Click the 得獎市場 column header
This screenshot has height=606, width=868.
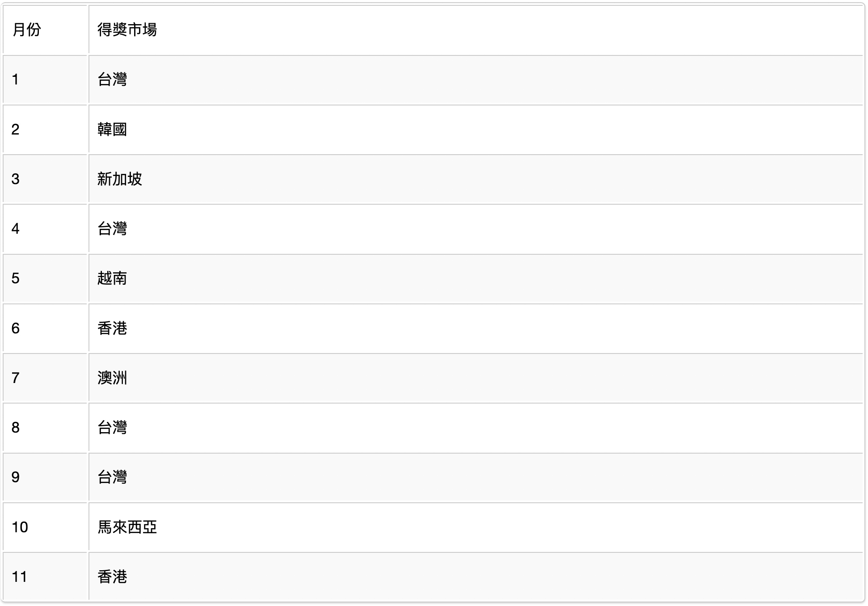[x=127, y=30]
